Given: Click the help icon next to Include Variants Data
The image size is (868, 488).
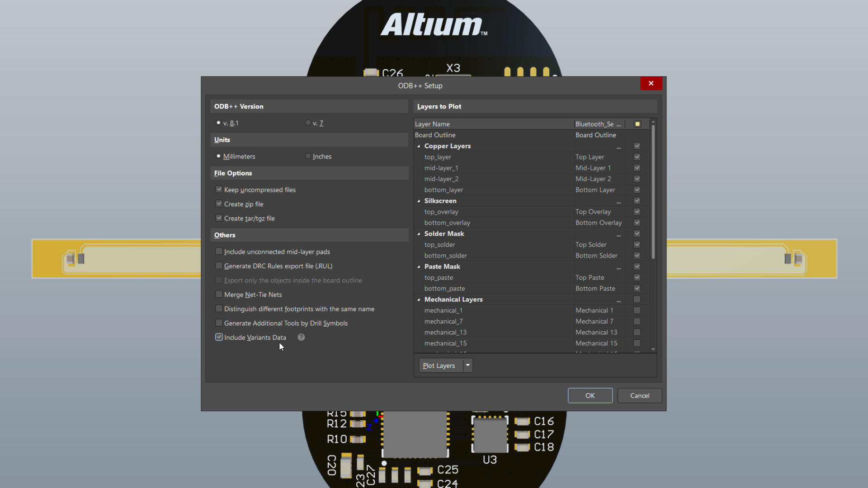Looking at the screenshot, I should [301, 337].
